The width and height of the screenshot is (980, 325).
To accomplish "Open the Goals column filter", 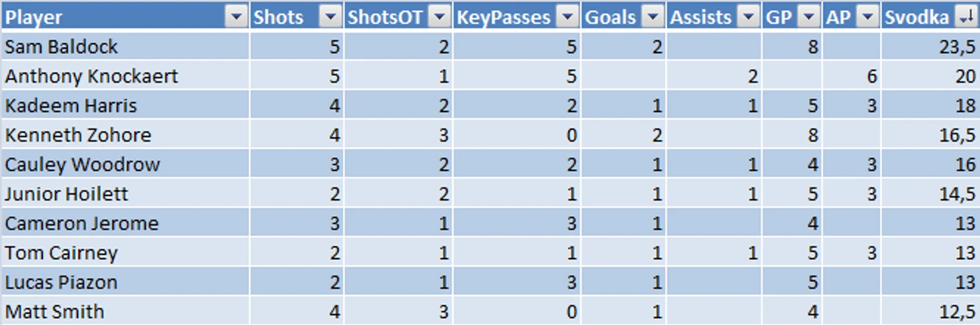I will click(651, 17).
